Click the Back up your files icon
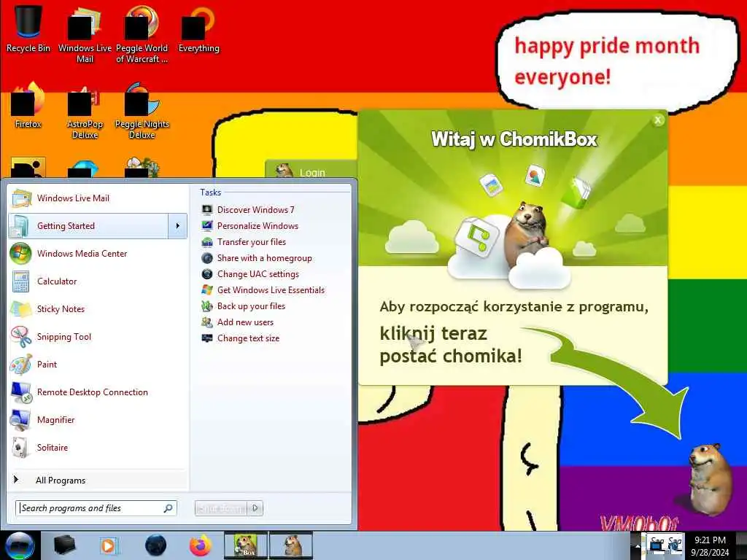 (206, 306)
